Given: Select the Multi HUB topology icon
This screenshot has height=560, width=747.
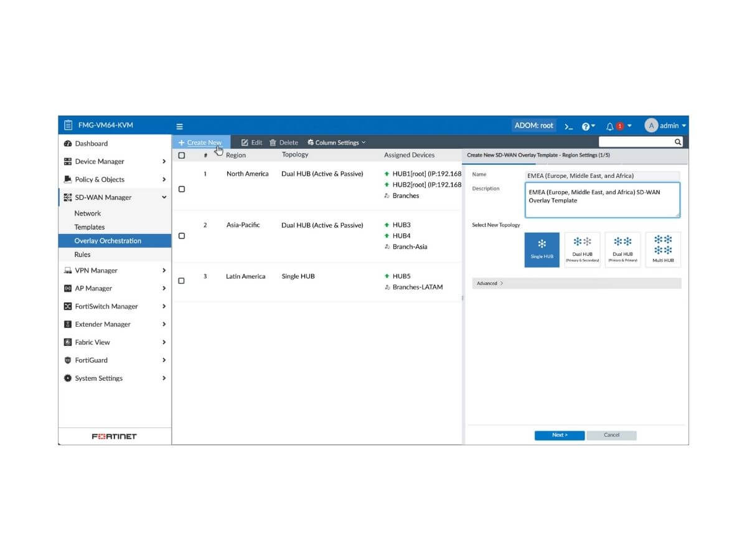Looking at the screenshot, I should point(662,249).
